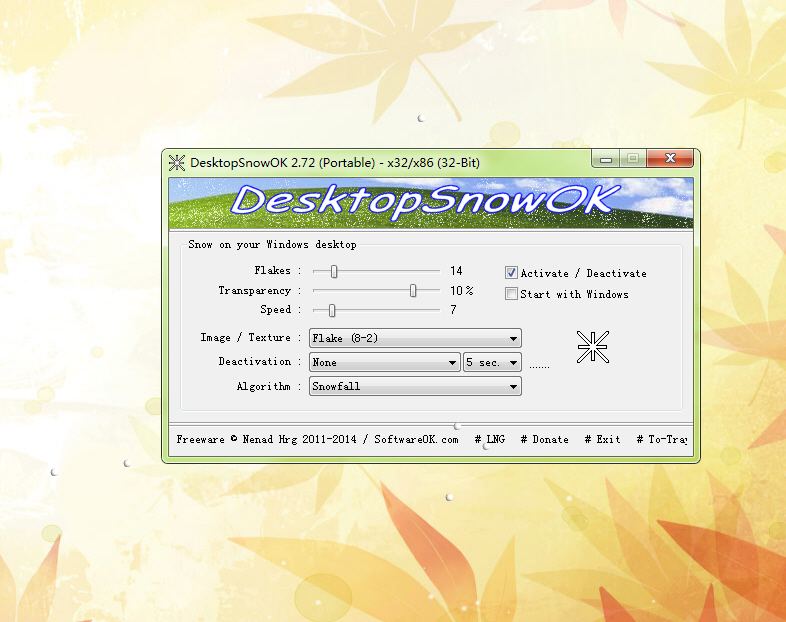Enable Start with Windows checkbox

511,294
